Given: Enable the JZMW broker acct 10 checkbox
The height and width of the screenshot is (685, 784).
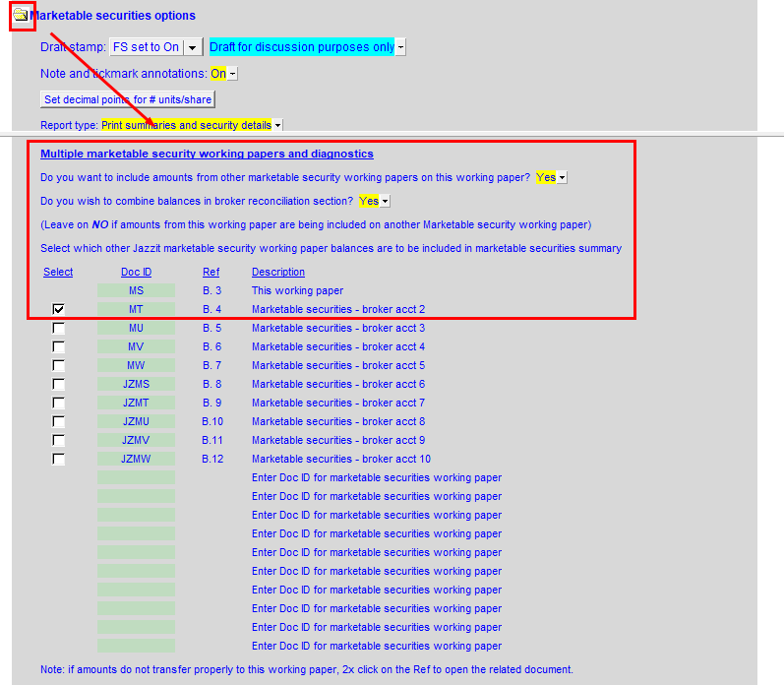Looking at the screenshot, I should [x=59, y=459].
